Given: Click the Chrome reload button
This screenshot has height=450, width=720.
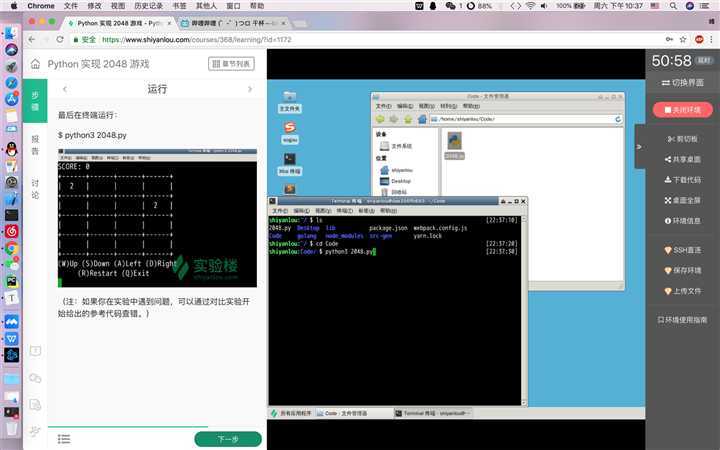Looking at the screenshot, I should (60, 39).
